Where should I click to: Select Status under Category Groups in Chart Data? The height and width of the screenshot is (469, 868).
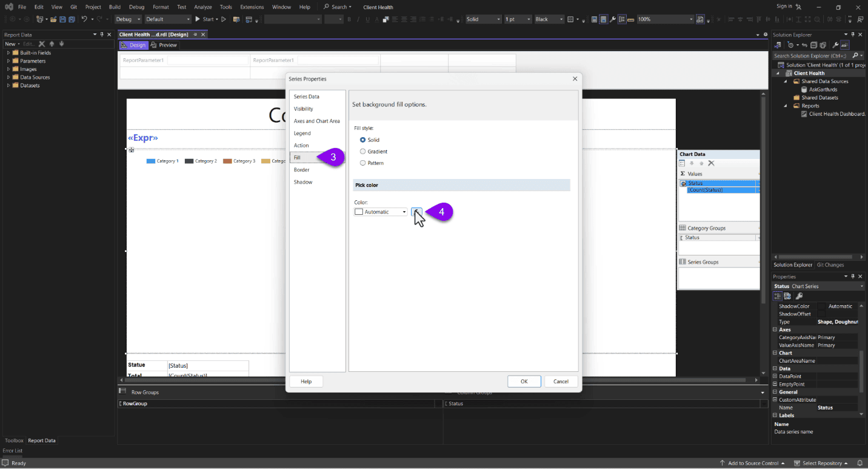(x=718, y=238)
